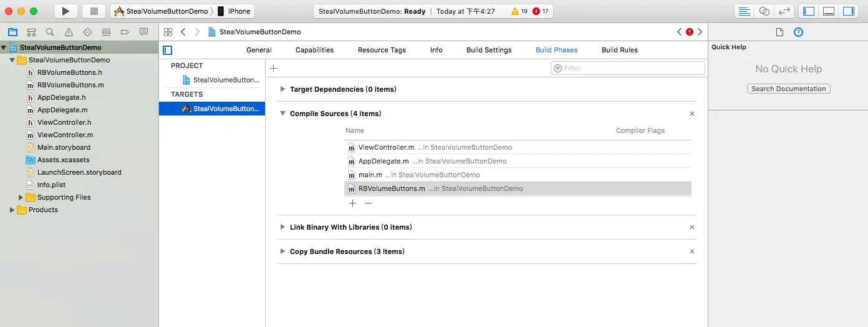Image resolution: width=868 pixels, height=327 pixels.
Task: Open the Breakpoint navigator
Action: pyautogui.click(x=125, y=32)
